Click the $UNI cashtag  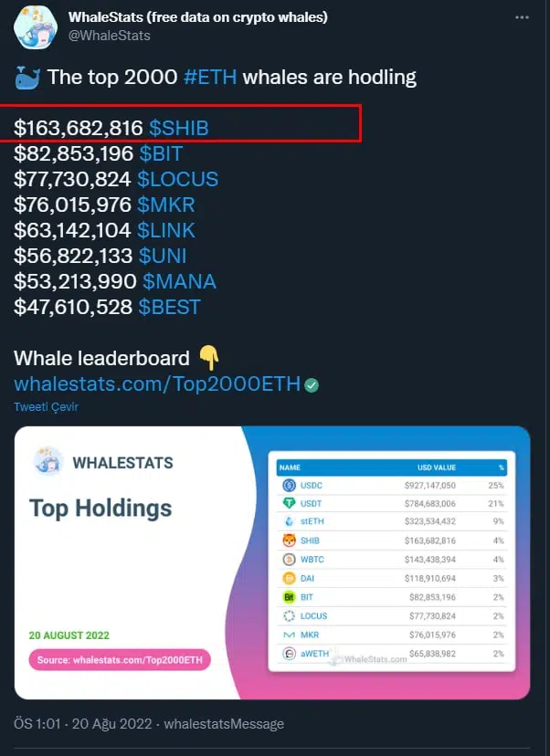pyautogui.click(x=163, y=256)
